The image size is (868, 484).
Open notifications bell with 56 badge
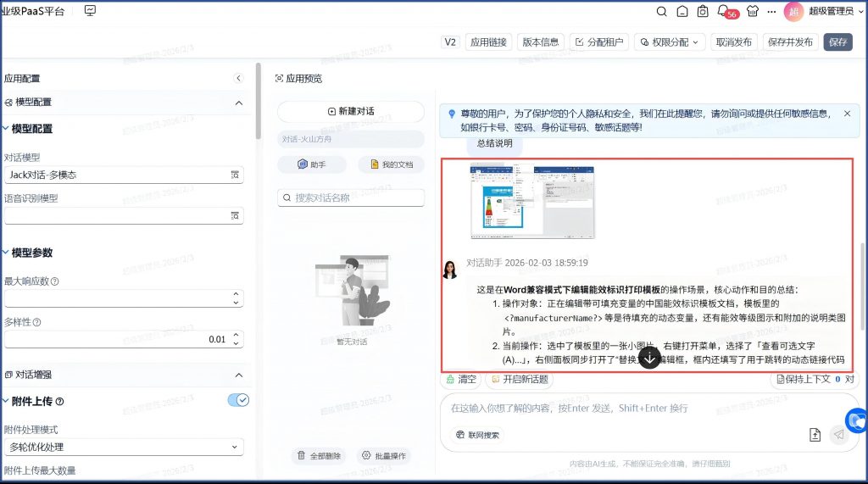point(723,12)
